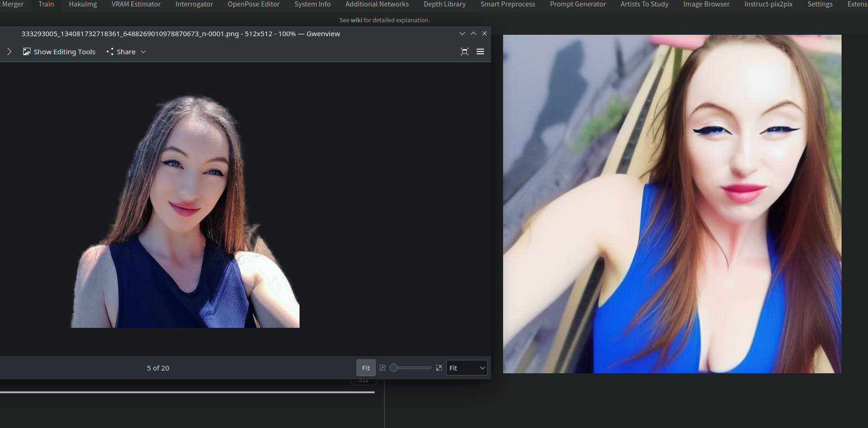Screen dimensions: 868x428
Task: Enter Gwenview fullscreen mode icon
Action: (x=465, y=51)
